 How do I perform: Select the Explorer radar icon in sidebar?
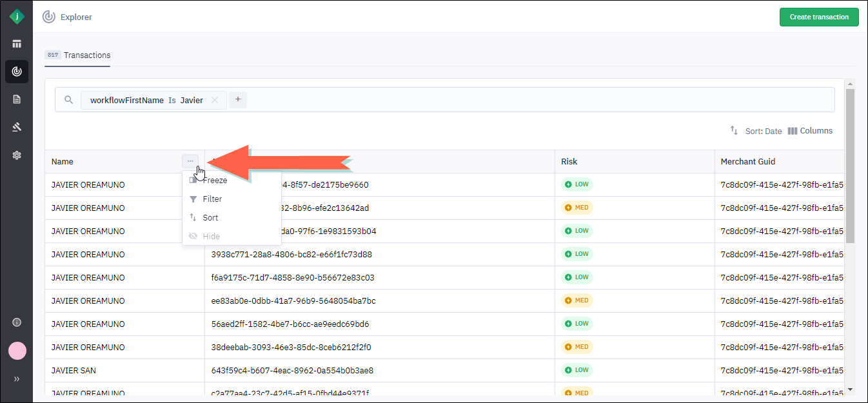pyautogui.click(x=17, y=72)
